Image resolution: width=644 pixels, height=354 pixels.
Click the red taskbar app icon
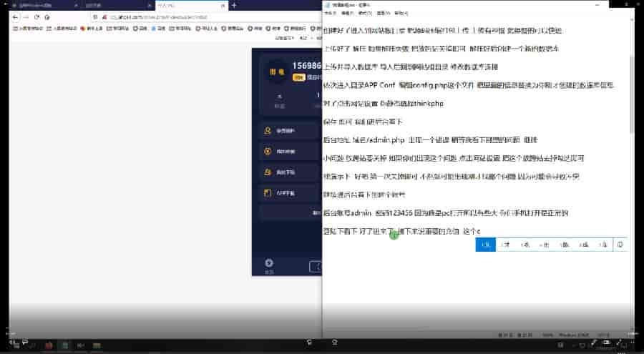[x=49, y=345]
